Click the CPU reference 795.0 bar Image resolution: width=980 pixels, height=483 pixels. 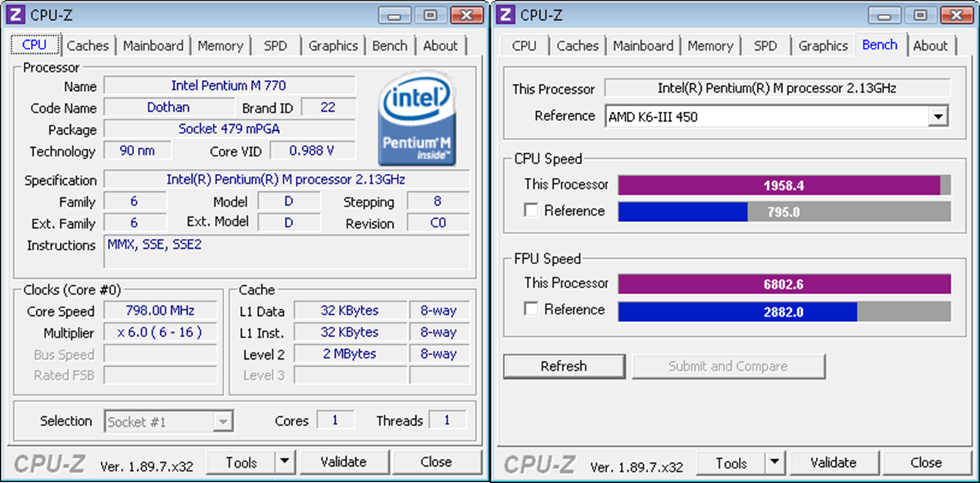click(x=784, y=212)
